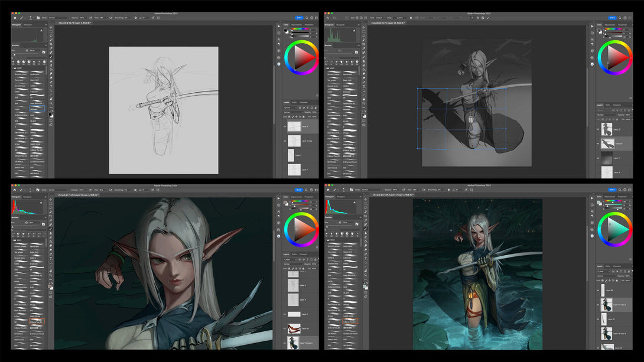This screenshot has width=644, height=362.
Task: Click Home icon in top-left sketch window
Action: [x=15, y=18]
